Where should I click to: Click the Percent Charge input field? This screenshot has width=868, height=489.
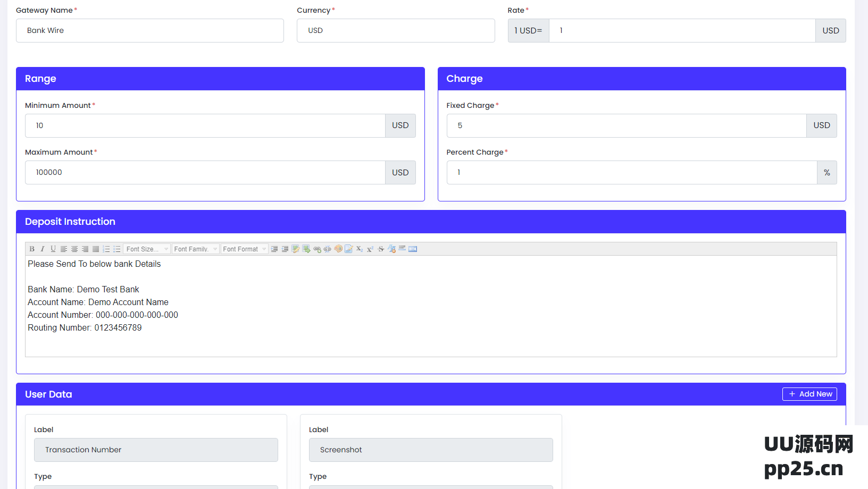631,173
